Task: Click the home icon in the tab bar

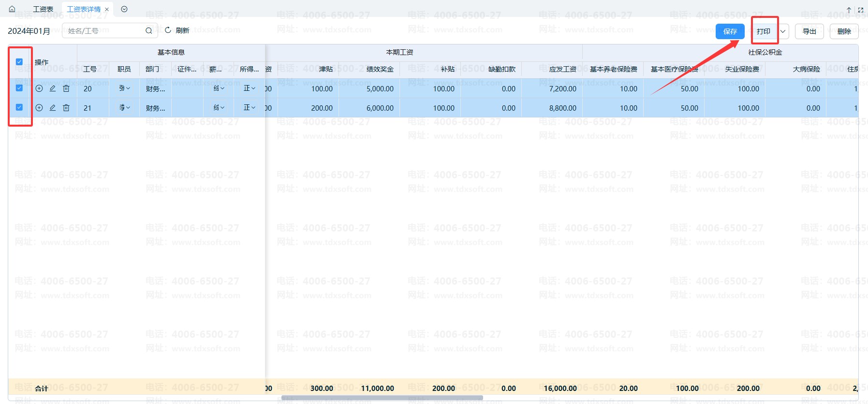Action: point(12,9)
